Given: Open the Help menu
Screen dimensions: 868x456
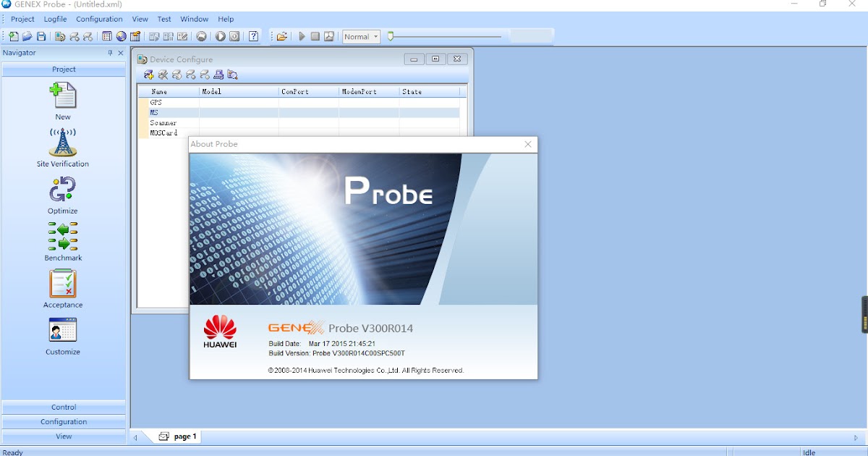Looking at the screenshot, I should [x=226, y=19].
